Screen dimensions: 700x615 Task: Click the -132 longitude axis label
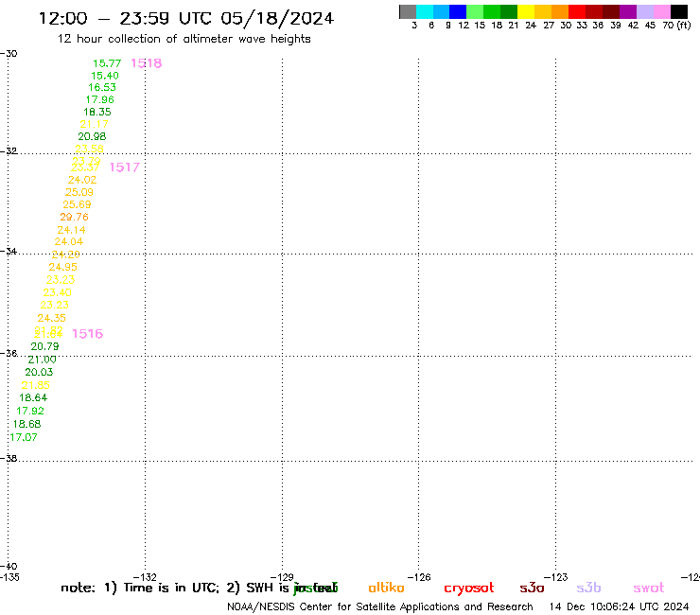coord(145,577)
